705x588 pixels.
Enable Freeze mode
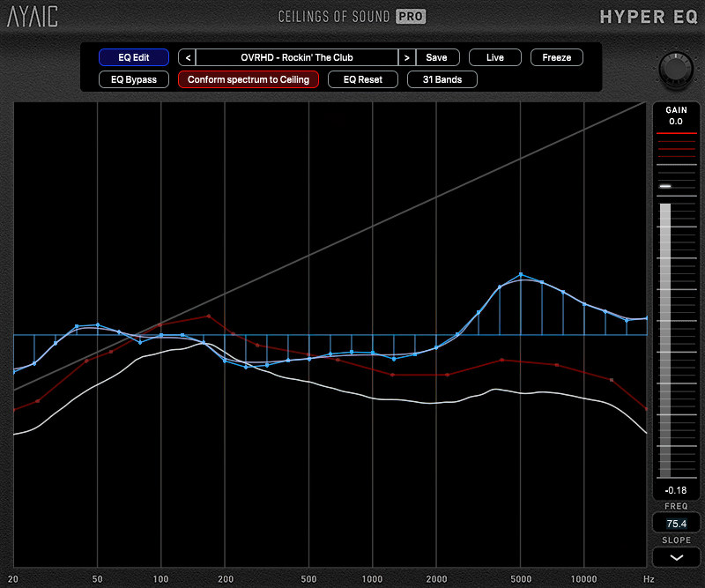pos(556,57)
